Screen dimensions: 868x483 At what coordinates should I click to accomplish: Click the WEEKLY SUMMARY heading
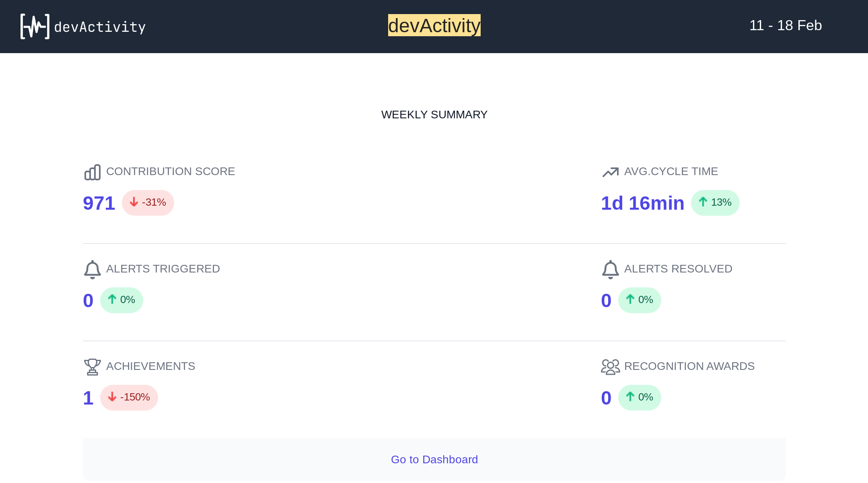434,114
